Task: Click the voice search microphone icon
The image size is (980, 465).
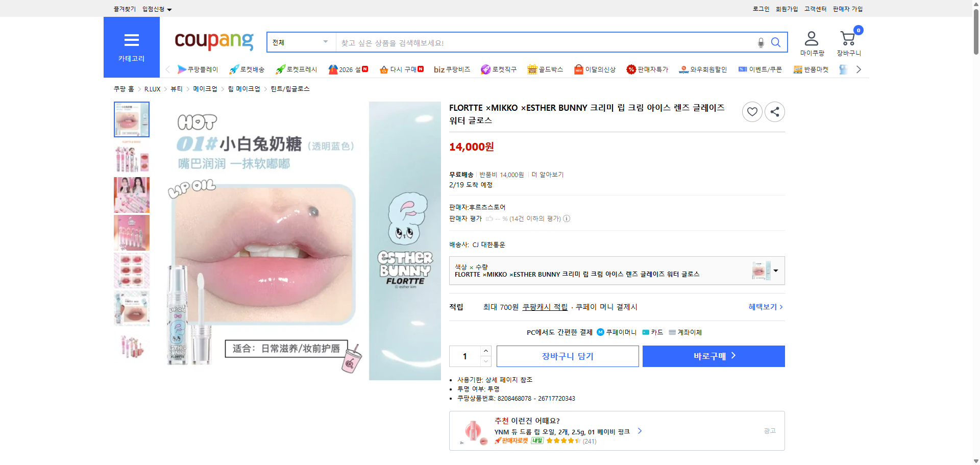Action: (761, 43)
